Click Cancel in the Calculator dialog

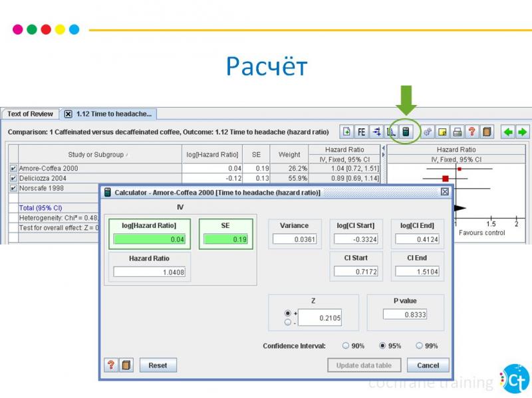point(428,365)
